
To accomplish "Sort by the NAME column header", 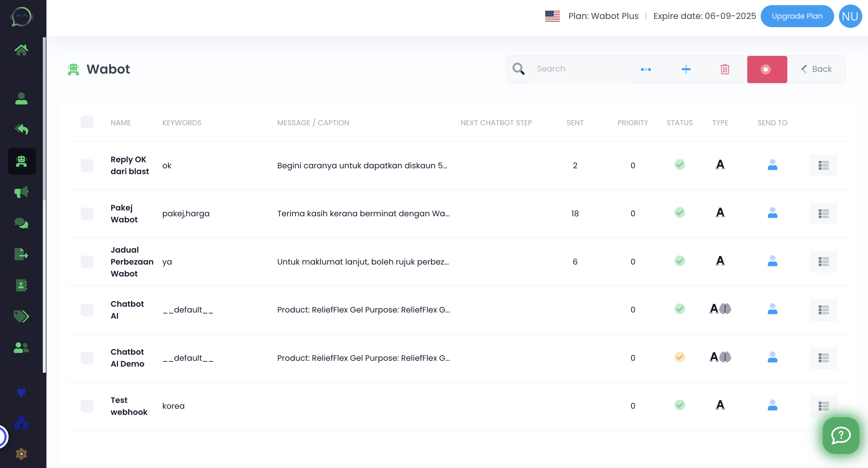I will tap(121, 123).
